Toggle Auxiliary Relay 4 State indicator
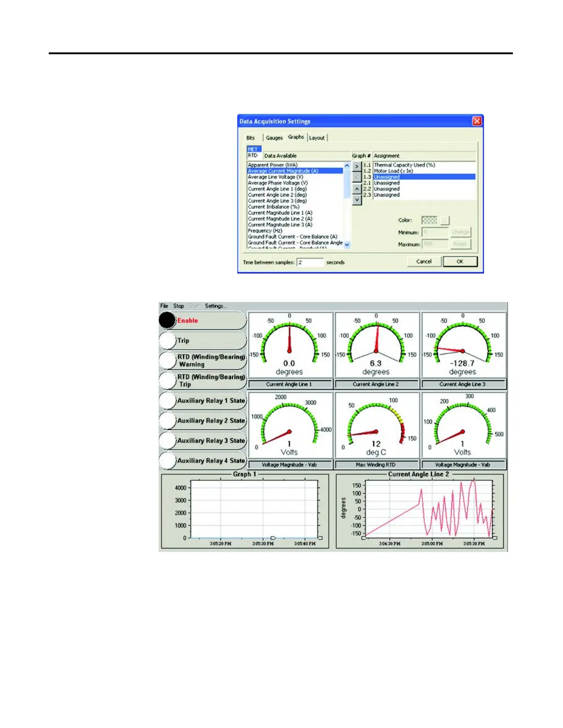This screenshot has width=563, height=728. (167, 461)
